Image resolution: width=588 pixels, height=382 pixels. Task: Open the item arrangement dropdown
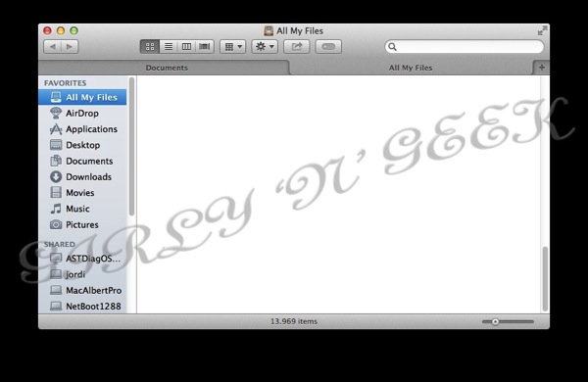(x=233, y=46)
